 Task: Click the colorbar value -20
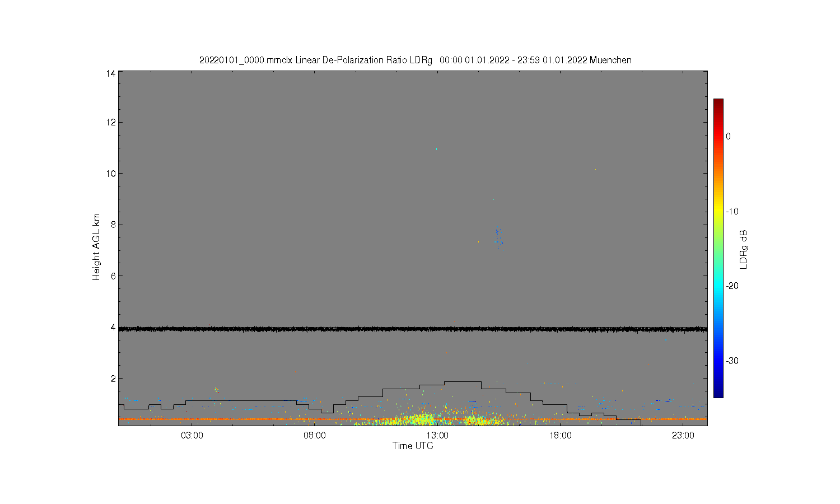coord(732,286)
